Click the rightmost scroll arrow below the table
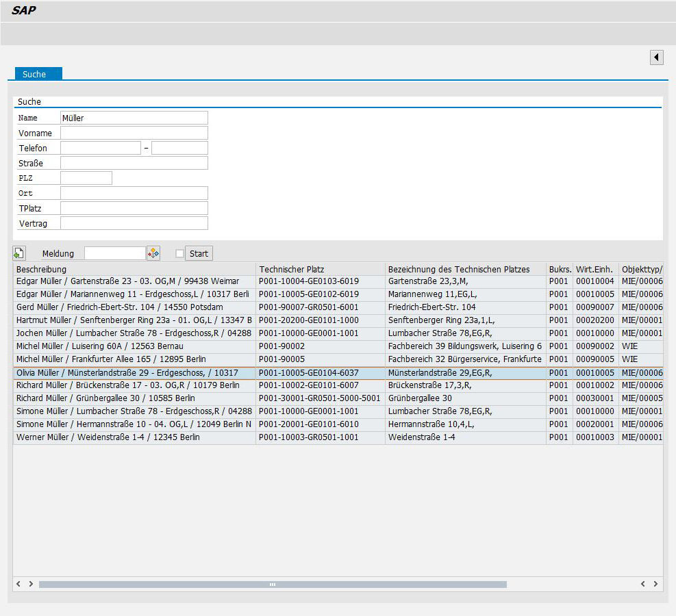The width and height of the screenshot is (676, 616). coord(655,584)
